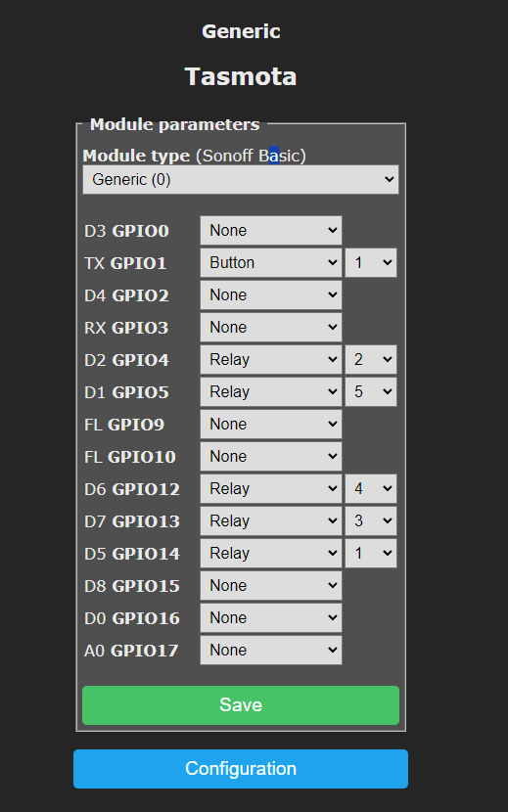Change the GPIO5 relay index selector

371,392
